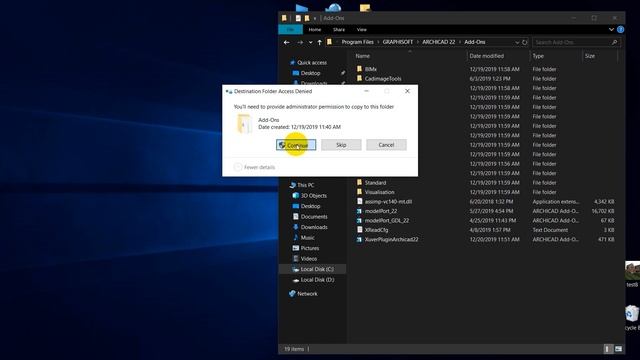Click Continue in the Access Denied dialog
The width and height of the screenshot is (640, 360).
tap(296, 145)
